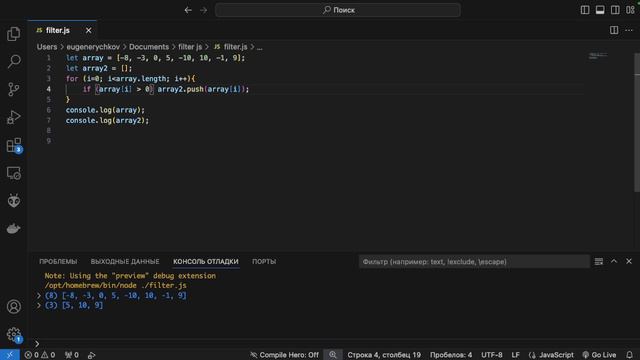Viewport: 640px width, 360px height.
Task: Change line ending via LF
Action: click(516, 355)
